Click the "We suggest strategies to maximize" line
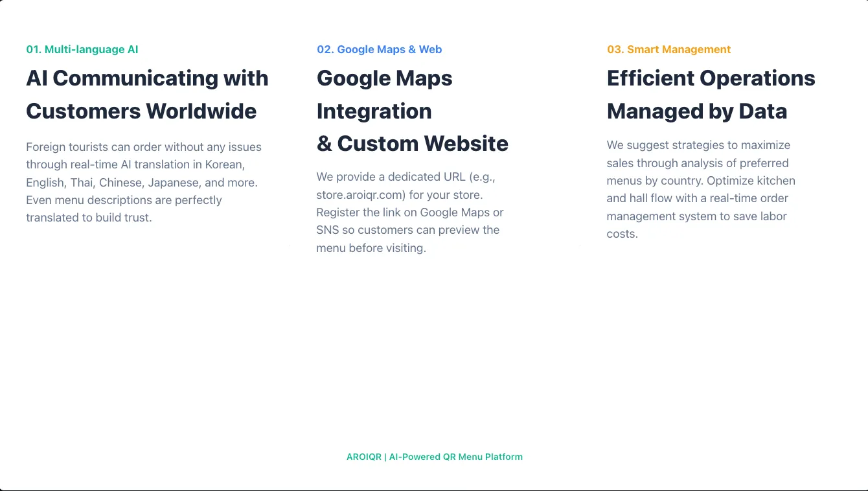868x491 pixels. coord(698,145)
